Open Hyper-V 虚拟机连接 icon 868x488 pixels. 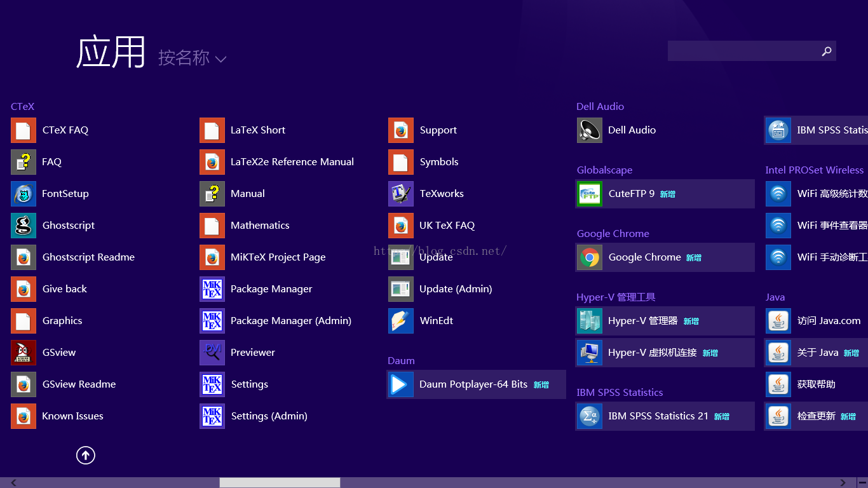tap(590, 353)
